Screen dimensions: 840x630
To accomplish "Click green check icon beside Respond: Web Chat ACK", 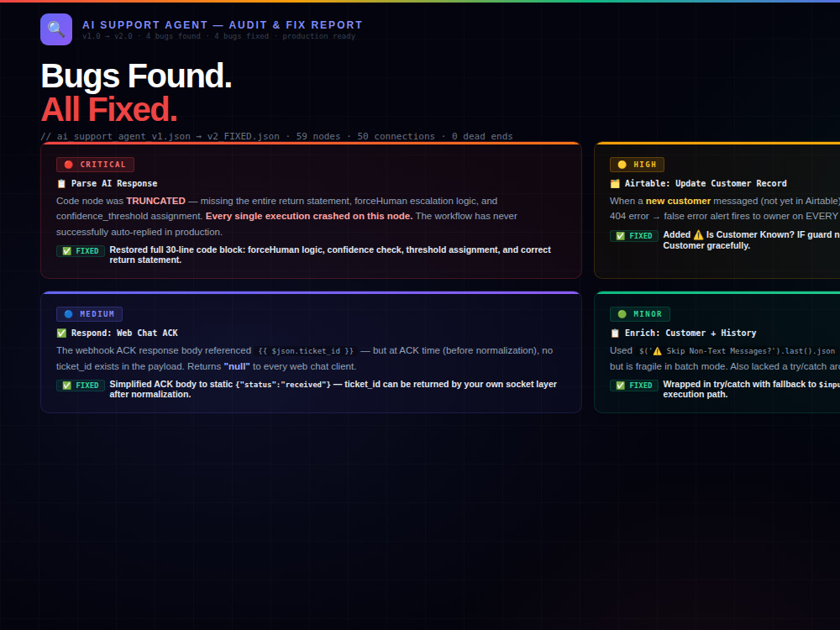I will coord(61,333).
